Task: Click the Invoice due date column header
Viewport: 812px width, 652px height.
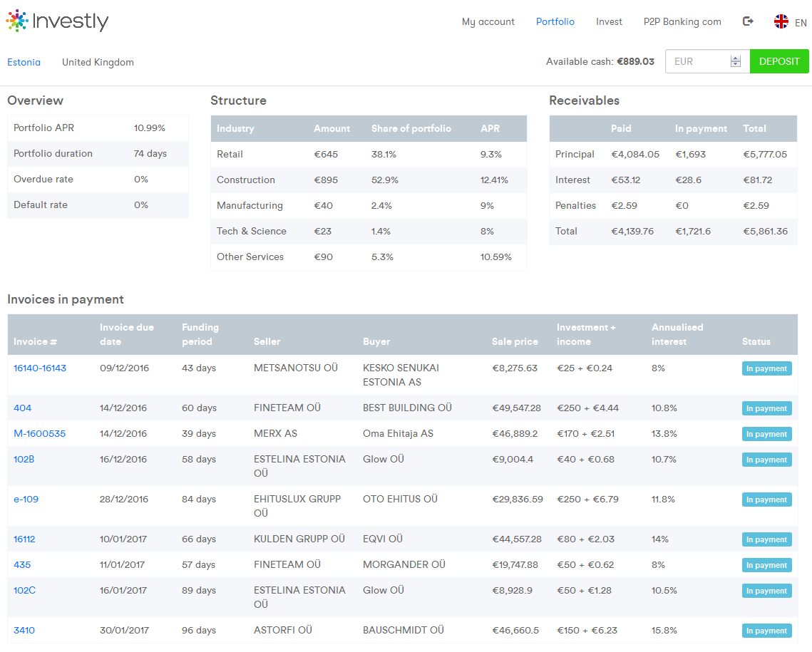Action: (x=127, y=334)
